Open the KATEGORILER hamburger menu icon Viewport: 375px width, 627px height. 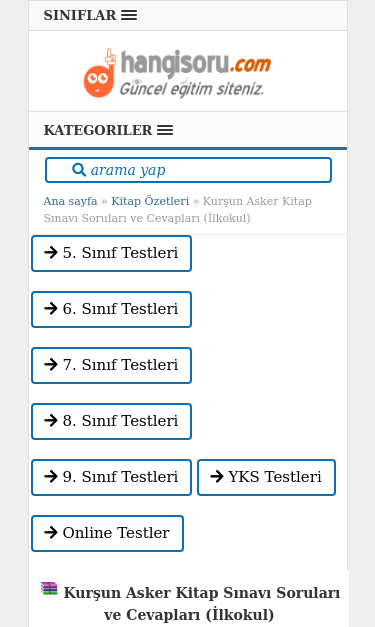[165, 130]
